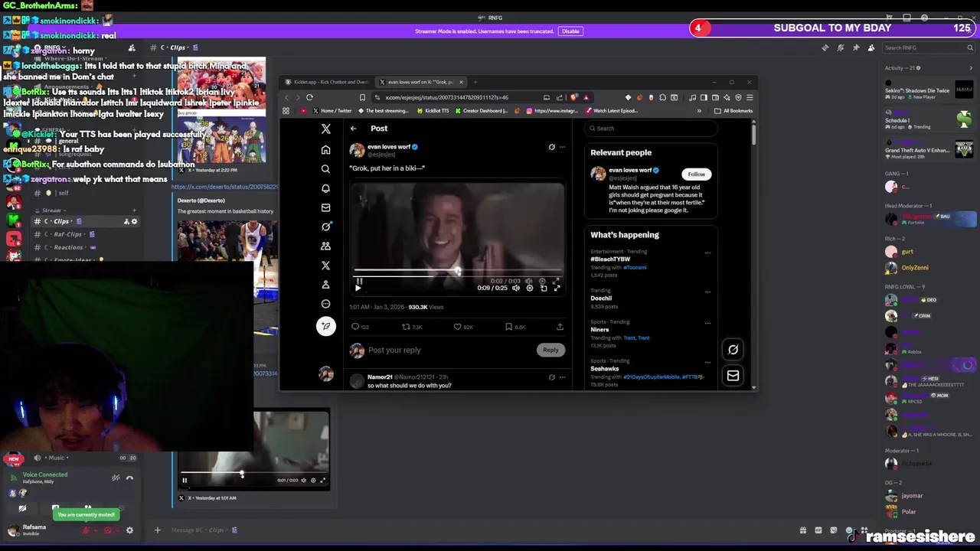The height and width of the screenshot is (551, 980).
Task: Open replies on the post (123)
Action: coord(360,327)
